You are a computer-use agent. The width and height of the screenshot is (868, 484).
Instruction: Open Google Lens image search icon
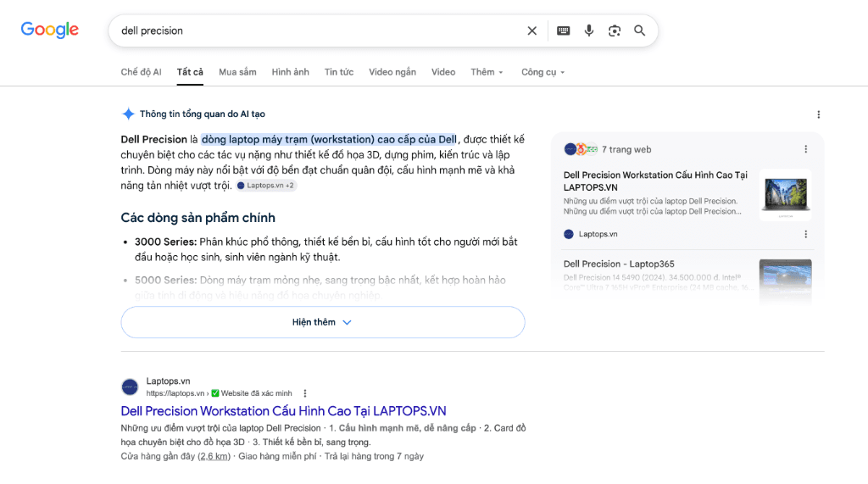click(x=615, y=31)
